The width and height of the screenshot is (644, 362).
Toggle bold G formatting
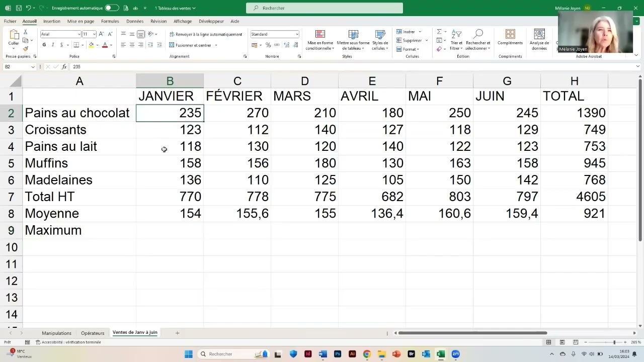point(44,45)
